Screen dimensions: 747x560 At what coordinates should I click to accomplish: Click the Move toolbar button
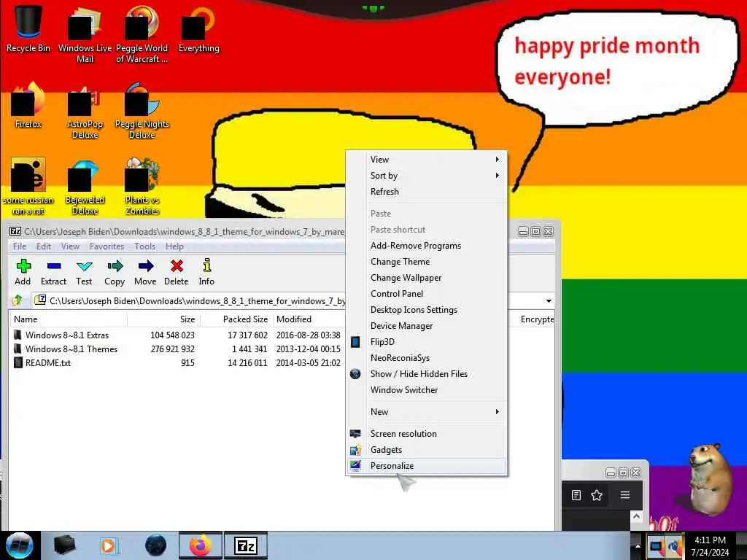pyautogui.click(x=145, y=273)
